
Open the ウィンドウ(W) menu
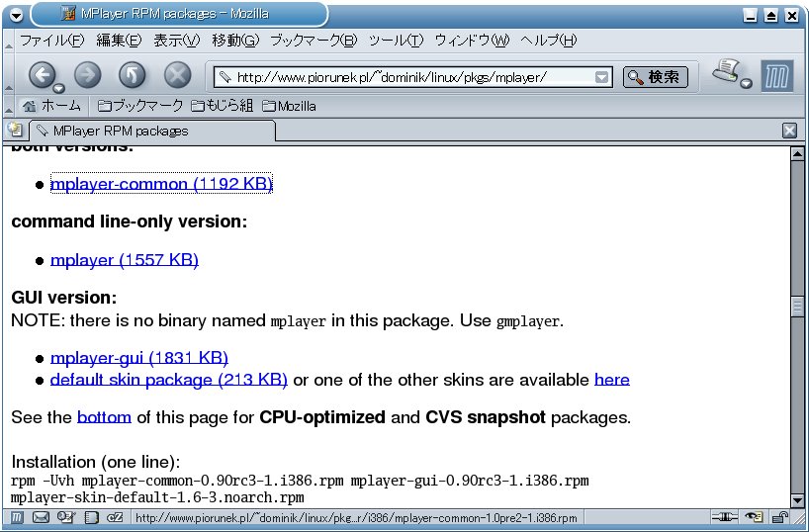(472, 41)
